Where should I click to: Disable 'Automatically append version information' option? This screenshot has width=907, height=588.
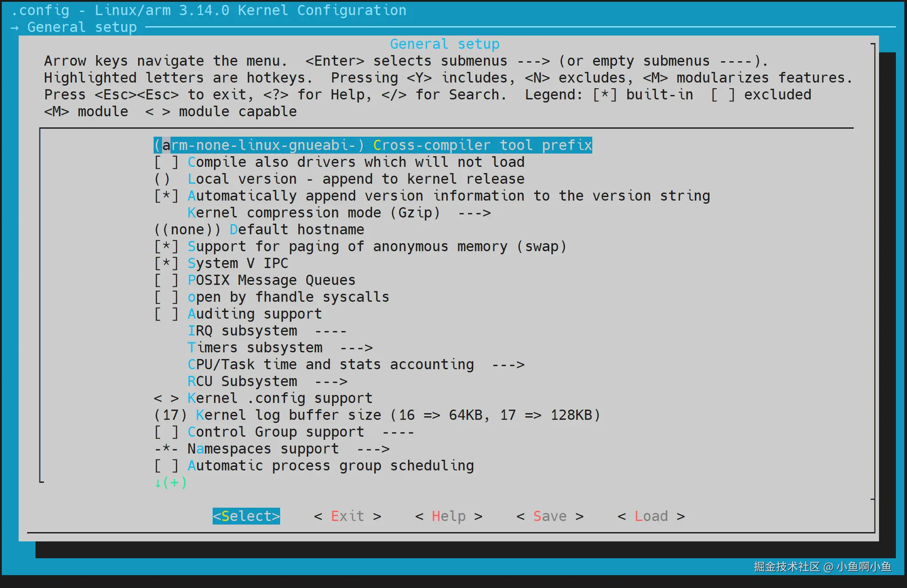[166, 196]
